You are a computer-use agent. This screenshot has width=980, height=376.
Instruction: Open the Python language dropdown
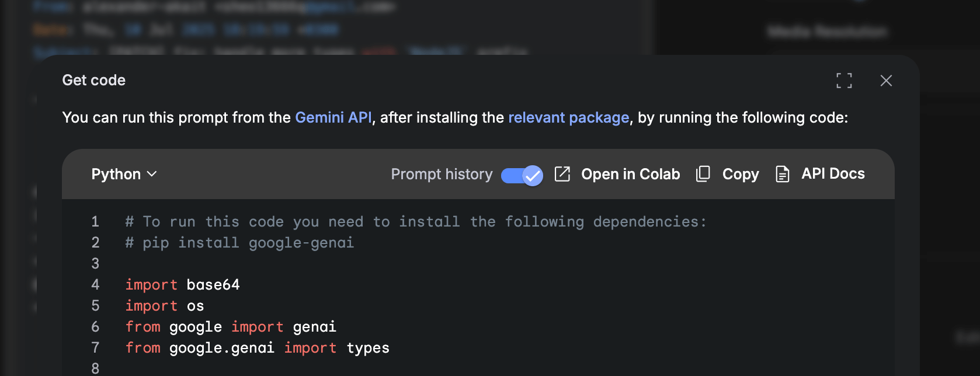[x=124, y=174]
